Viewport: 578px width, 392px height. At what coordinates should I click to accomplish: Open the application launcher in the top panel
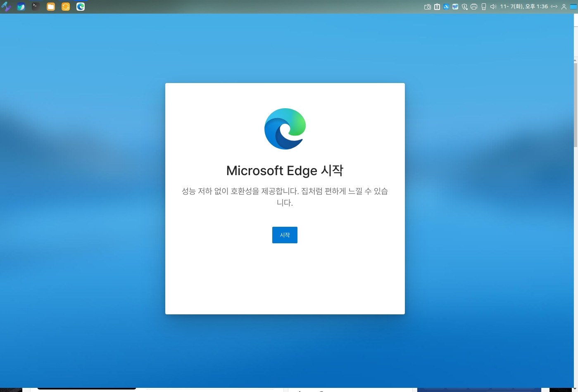point(6,7)
